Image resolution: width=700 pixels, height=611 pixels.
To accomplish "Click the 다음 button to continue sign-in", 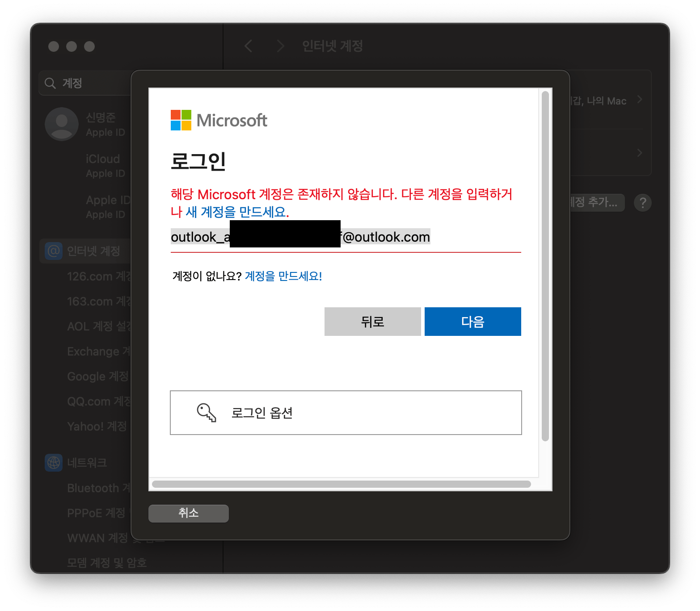I will 473,322.
